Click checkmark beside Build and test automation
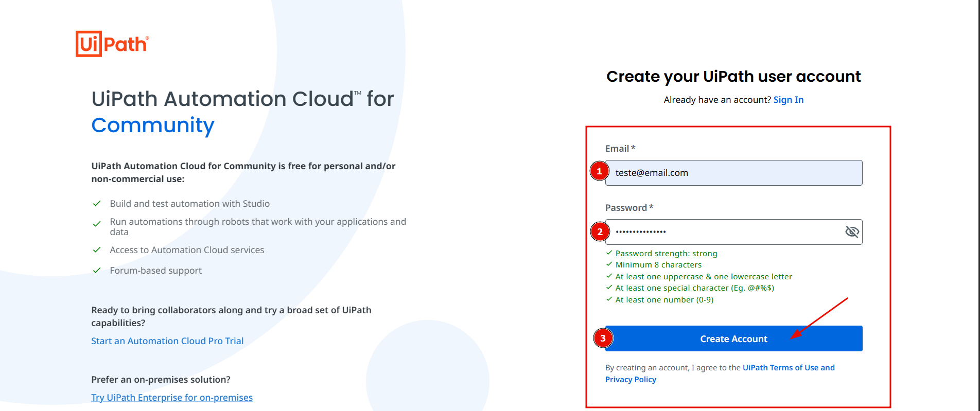The height and width of the screenshot is (411, 980). pyautogui.click(x=96, y=203)
